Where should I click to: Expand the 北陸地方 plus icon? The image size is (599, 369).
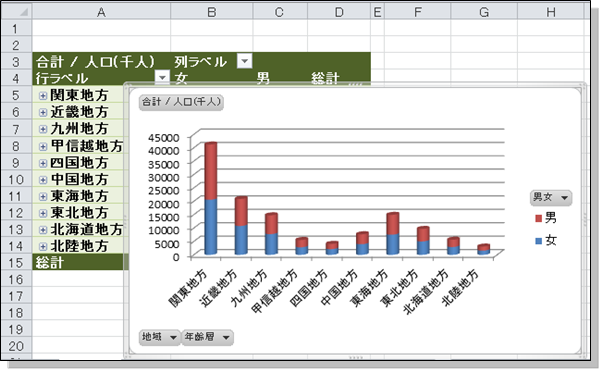[43, 246]
